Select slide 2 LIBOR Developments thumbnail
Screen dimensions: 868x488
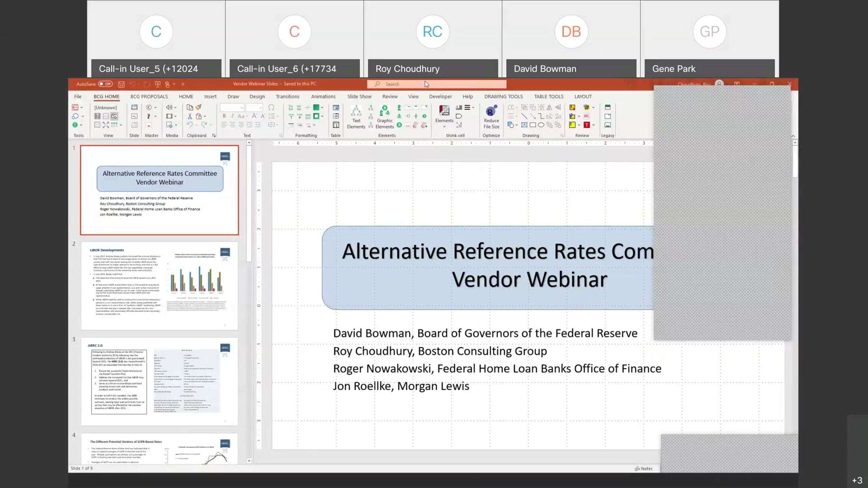tap(159, 286)
